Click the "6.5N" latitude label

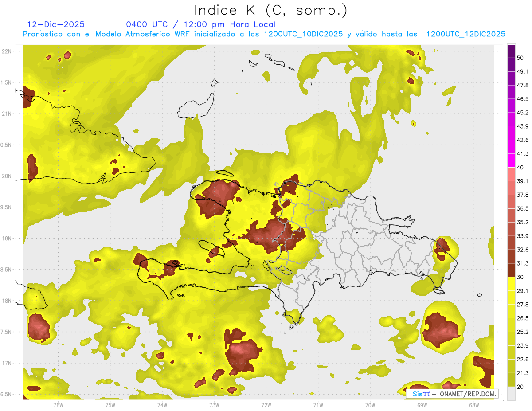coord(7,395)
